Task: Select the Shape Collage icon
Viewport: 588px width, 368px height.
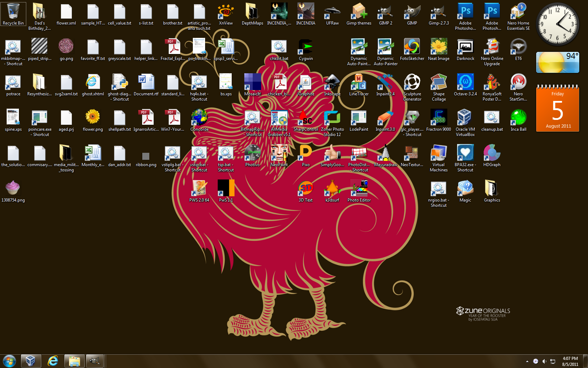Action: pyautogui.click(x=439, y=87)
